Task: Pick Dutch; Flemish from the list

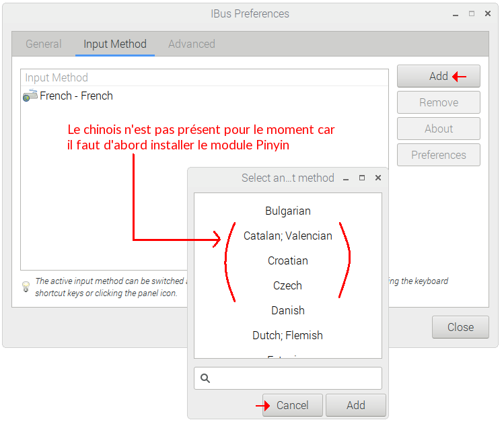Action: point(288,336)
